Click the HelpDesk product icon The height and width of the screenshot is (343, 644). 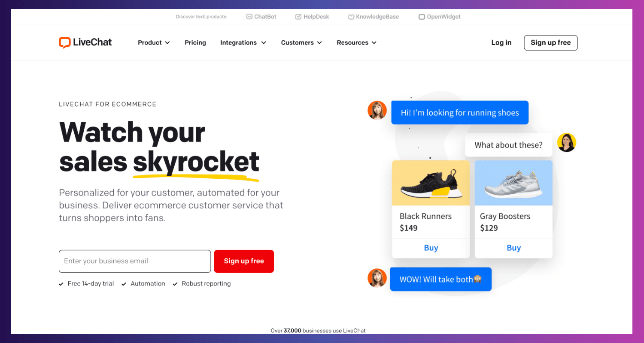point(298,17)
